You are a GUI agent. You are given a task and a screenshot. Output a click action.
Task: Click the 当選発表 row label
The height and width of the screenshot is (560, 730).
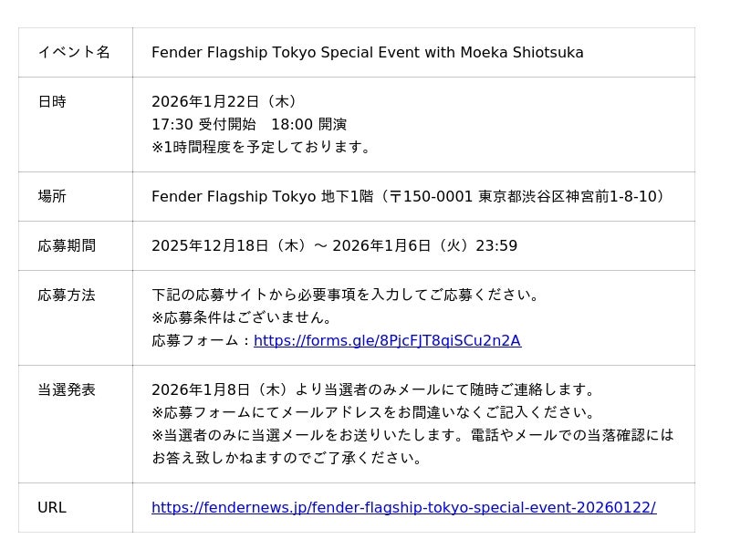pyautogui.click(x=67, y=390)
